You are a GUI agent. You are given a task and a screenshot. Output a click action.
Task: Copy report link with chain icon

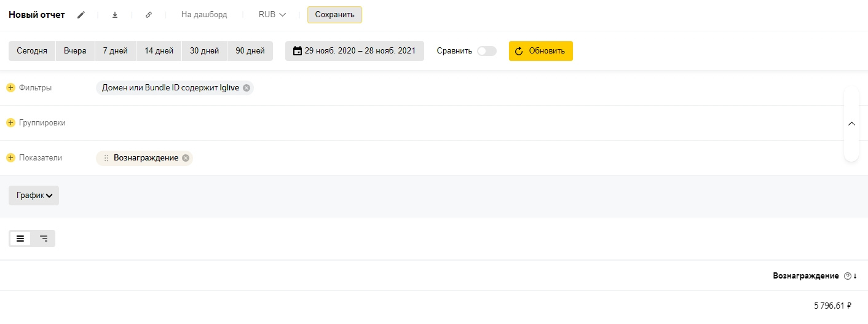(x=149, y=15)
